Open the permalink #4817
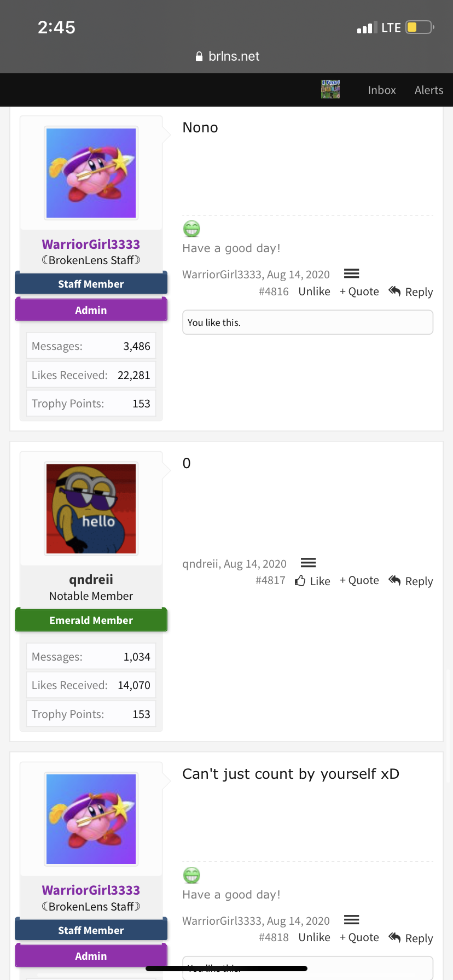The height and width of the screenshot is (980, 453). pyautogui.click(x=270, y=580)
